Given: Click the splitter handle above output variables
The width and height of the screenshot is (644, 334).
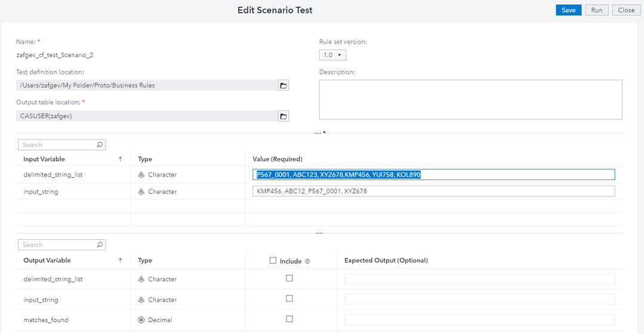Looking at the screenshot, I should coord(319,233).
